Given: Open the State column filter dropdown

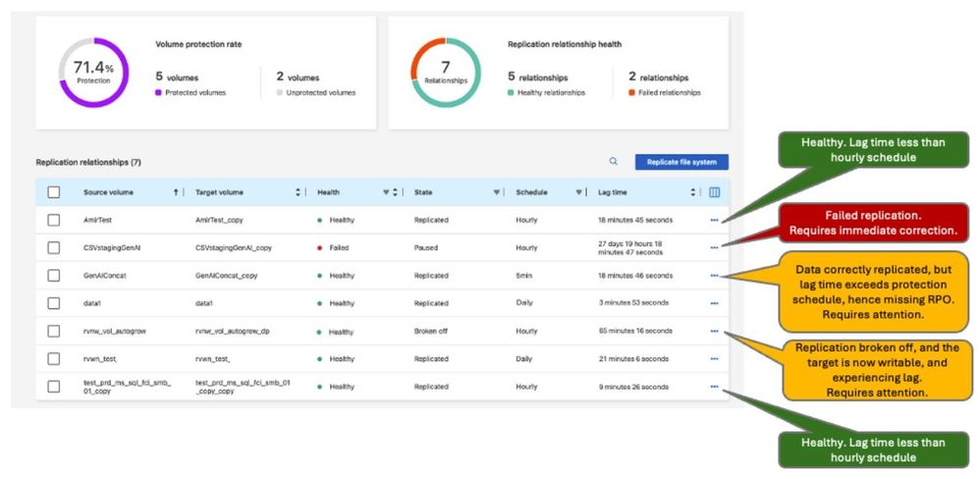Looking at the screenshot, I should tap(497, 192).
